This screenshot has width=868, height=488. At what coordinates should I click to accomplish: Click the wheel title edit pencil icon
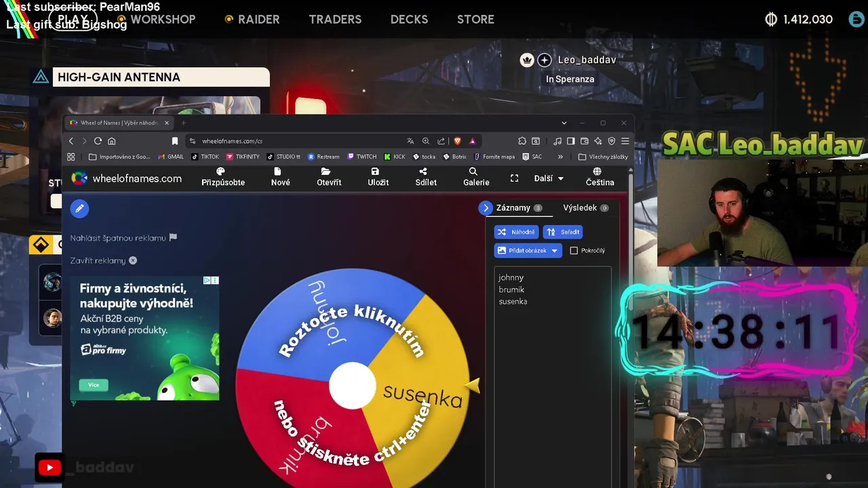point(79,208)
